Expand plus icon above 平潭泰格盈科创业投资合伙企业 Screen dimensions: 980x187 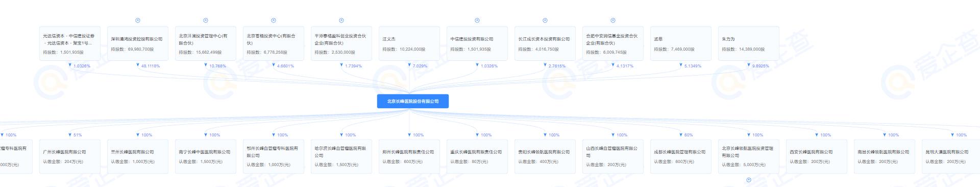coord(341,20)
